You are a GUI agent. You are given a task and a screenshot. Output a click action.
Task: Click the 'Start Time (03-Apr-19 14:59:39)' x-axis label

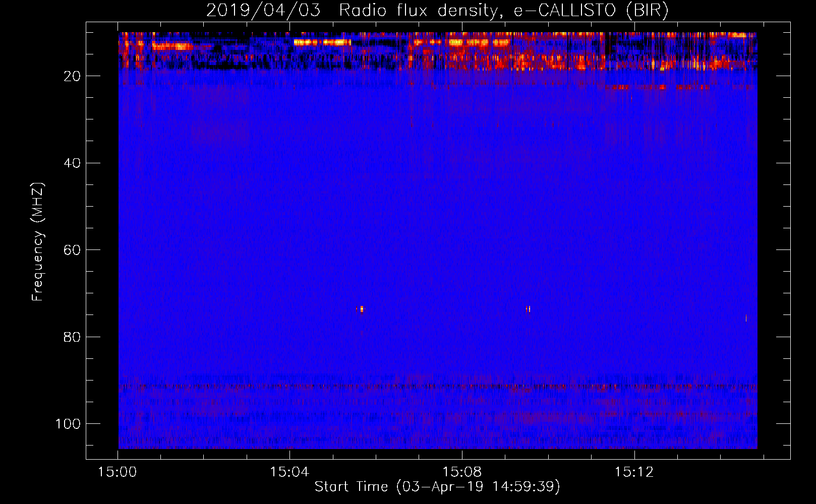[x=437, y=487]
